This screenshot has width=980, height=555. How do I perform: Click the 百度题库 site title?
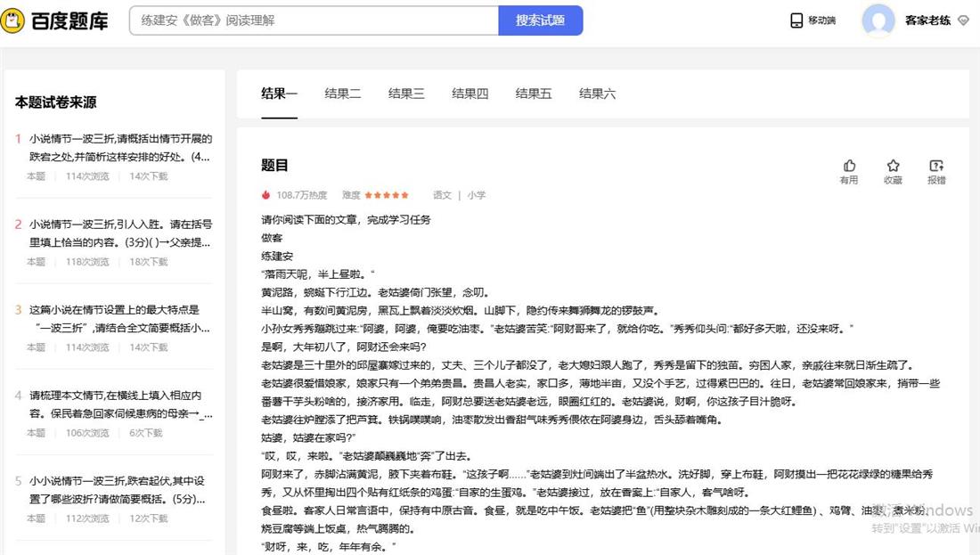(x=69, y=21)
